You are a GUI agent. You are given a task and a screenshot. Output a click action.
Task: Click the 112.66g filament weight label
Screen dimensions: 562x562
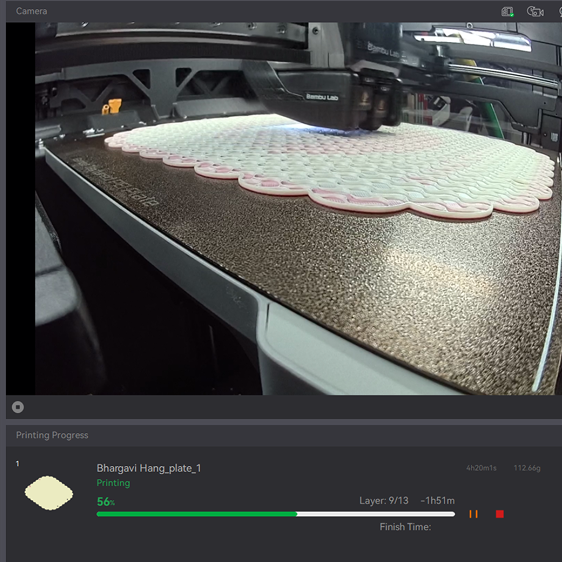point(527,468)
